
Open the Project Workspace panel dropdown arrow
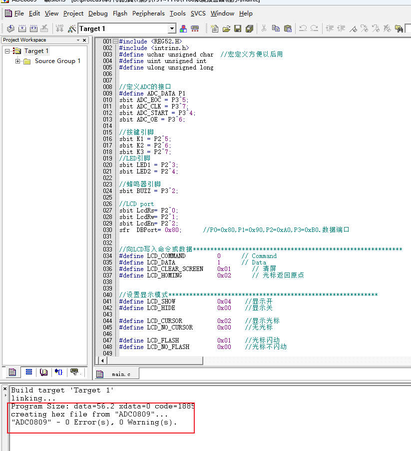[x=78, y=40]
